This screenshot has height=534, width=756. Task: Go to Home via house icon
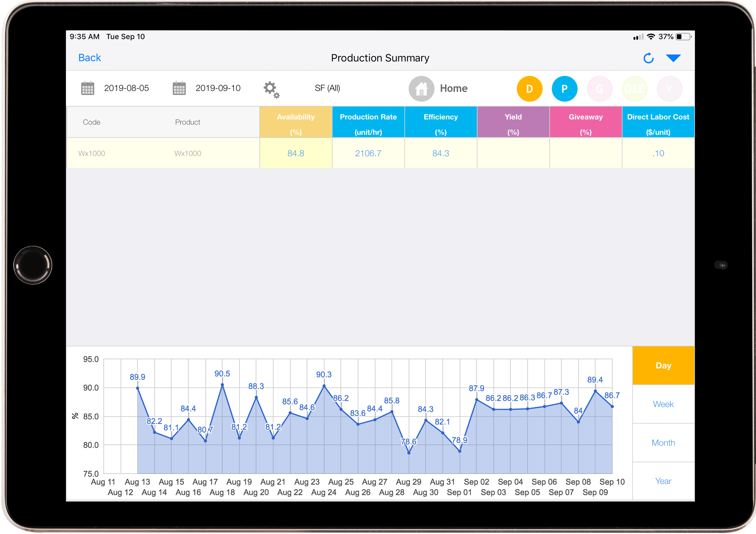(x=421, y=88)
